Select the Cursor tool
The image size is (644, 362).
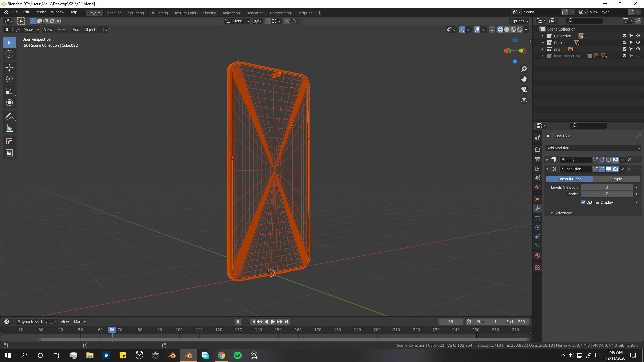coord(9,54)
